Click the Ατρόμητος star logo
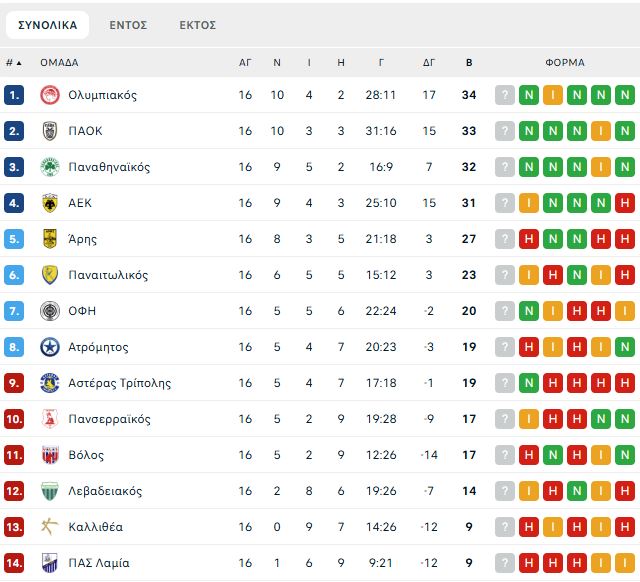The width and height of the screenshot is (640, 582). point(49,347)
